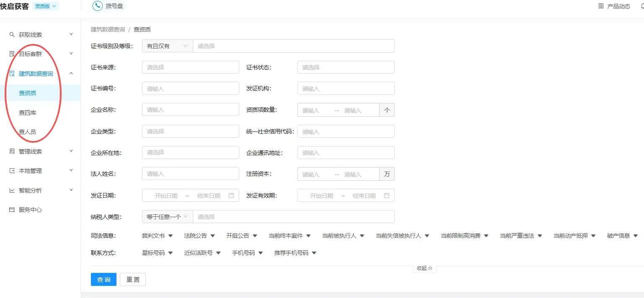Expand the 获取线索 menu chevron

point(71,34)
